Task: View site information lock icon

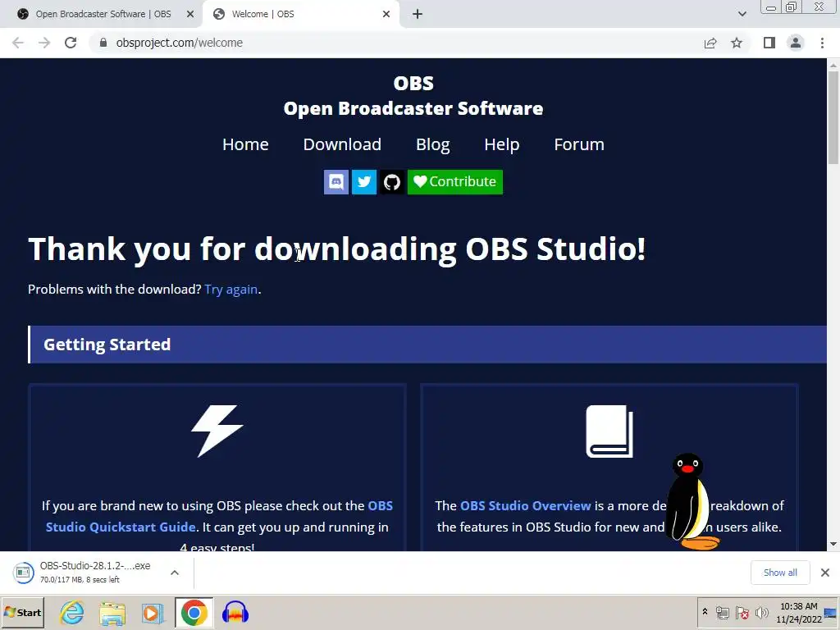Action: [103, 43]
